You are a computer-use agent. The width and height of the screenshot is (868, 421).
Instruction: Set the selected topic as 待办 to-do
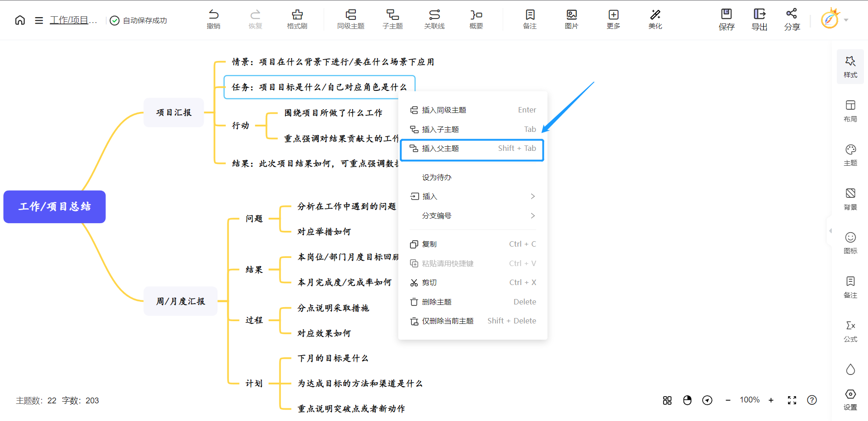point(436,177)
